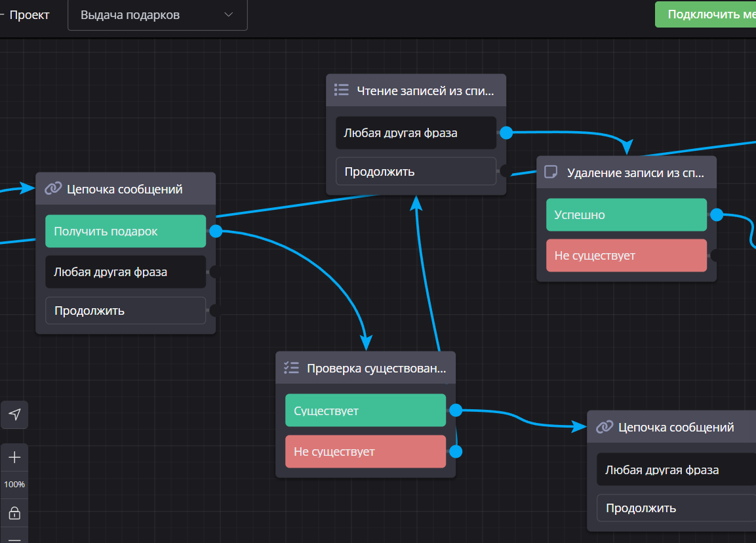Click the 100% zoom level indicator

click(14, 485)
